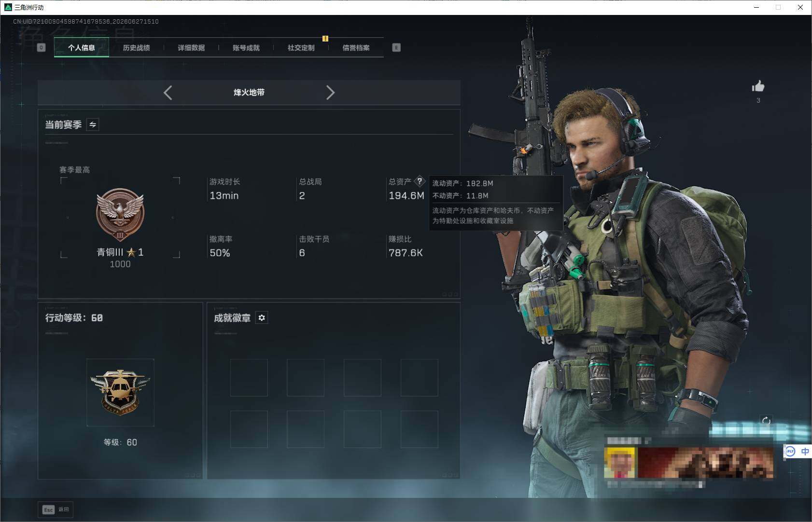Click the CN UID text at top
This screenshot has height=522, width=812.
pyautogui.click(x=85, y=22)
